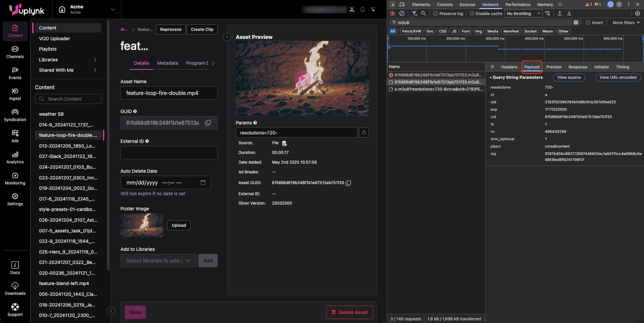Copy the GUID field value
Image resolution: width=644 pixels, height=323 pixels.
pos(208,123)
